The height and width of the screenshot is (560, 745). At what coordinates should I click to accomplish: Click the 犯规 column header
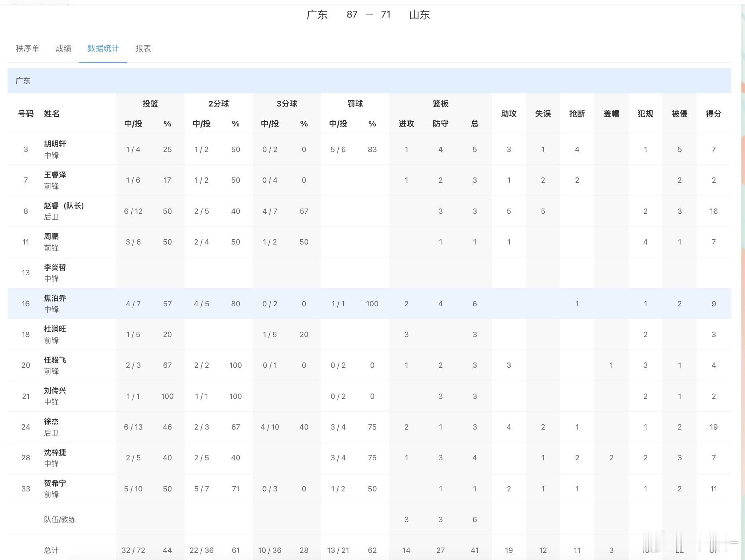coord(645,114)
